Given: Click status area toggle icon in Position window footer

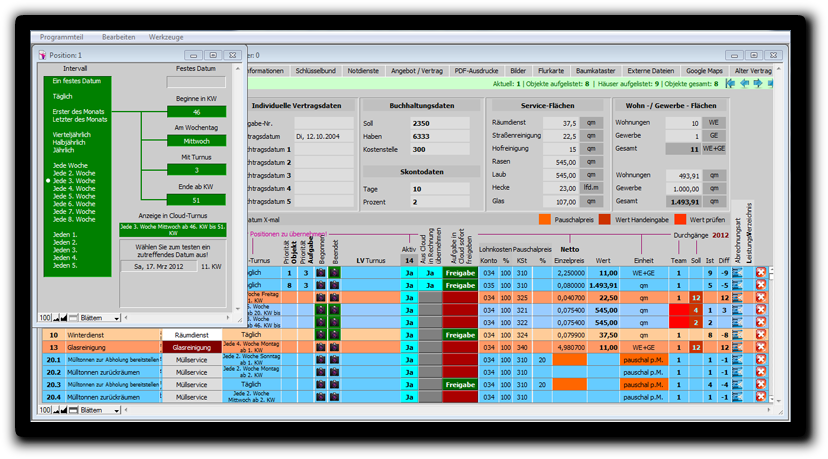Looking at the screenshot, I should click(73, 318).
